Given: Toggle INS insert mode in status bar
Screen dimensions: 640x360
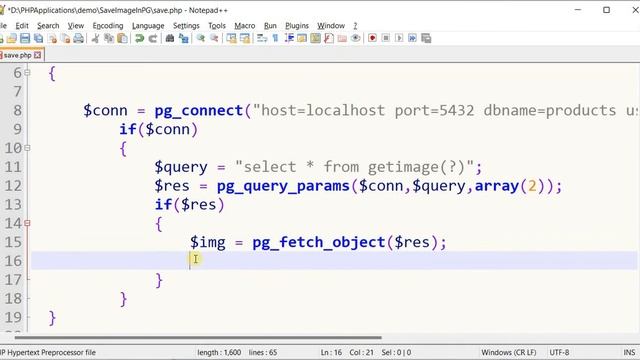Looking at the screenshot, I should [x=629, y=352].
